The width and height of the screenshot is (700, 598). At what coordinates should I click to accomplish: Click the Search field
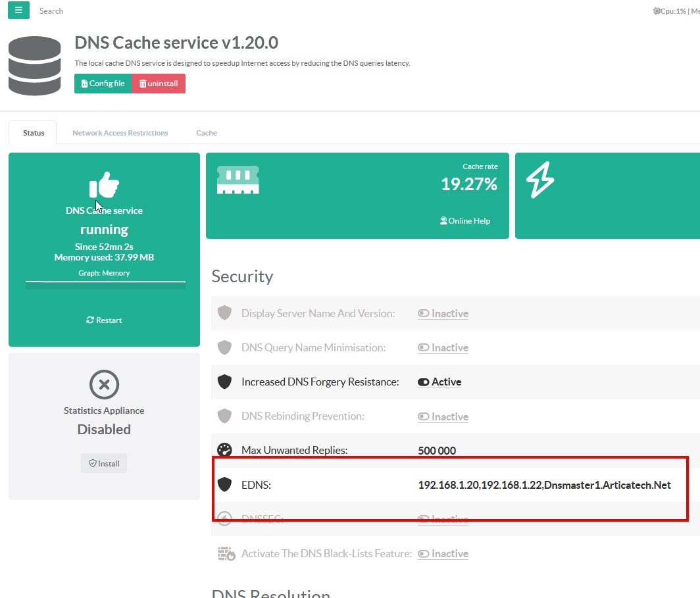pyautogui.click(x=51, y=11)
